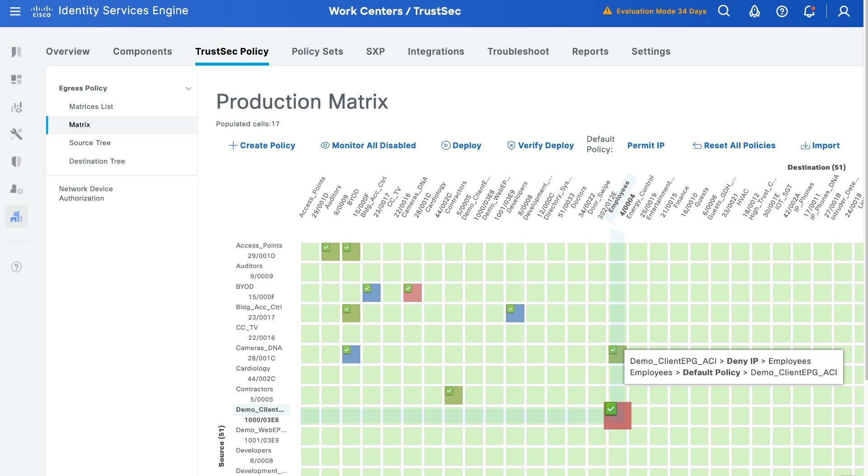Expand Network Device Authorization
Image resolution: width=868 pixels, height=476 pixels.
[86, 193]
